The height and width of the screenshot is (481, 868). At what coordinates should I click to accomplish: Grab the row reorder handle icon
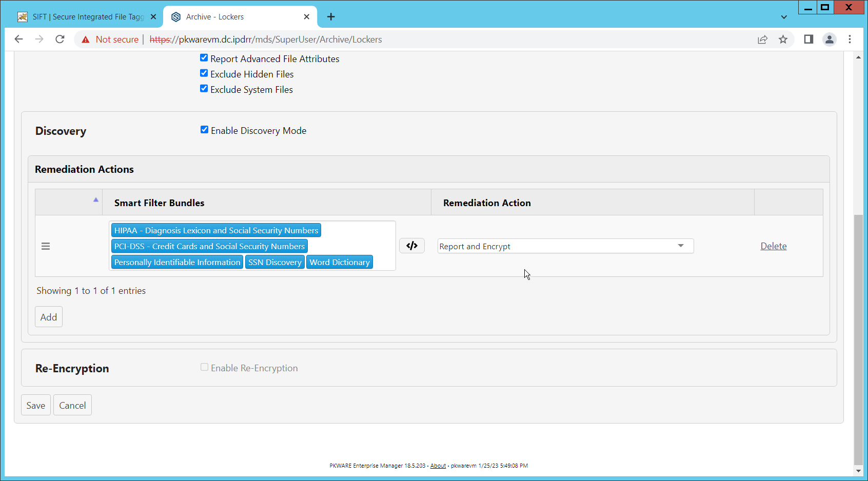pyautogui.click(x=46, y=246)
